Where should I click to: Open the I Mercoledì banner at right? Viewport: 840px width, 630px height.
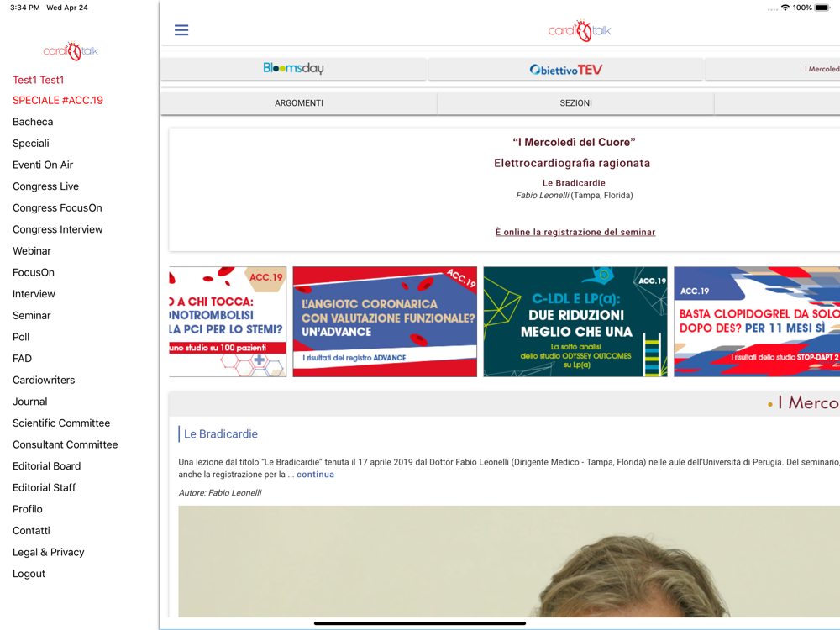coord(773,69)
